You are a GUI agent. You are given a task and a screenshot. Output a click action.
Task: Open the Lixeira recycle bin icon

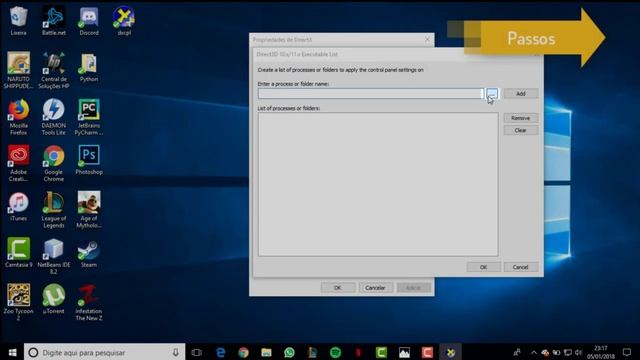[18, 21]
